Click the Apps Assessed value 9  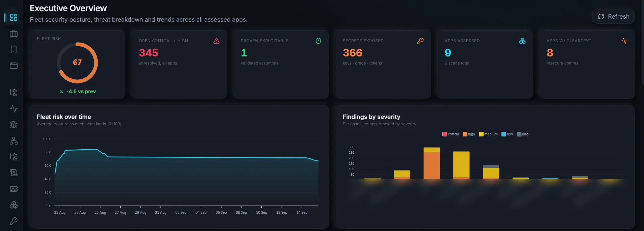click(x=448, y=53)
